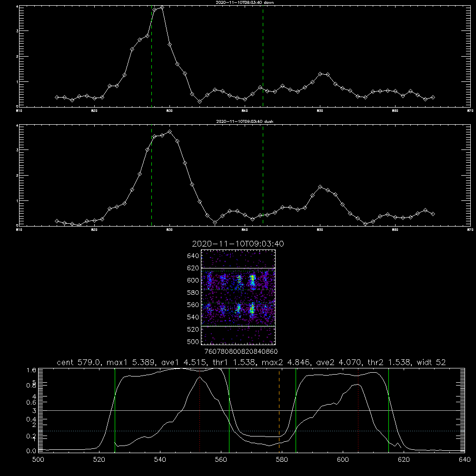Click the timestamp title above the spectrogram image

pyautogui.click(x=238, y=244)
